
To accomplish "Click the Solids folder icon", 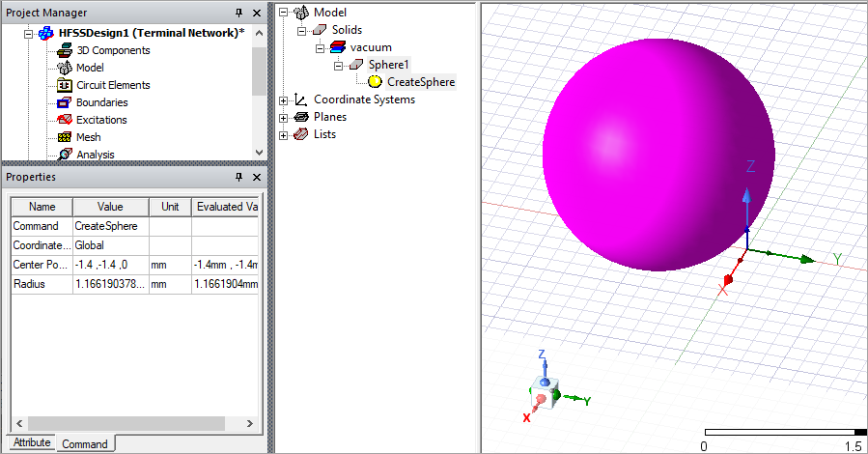I will click(320, 30).
